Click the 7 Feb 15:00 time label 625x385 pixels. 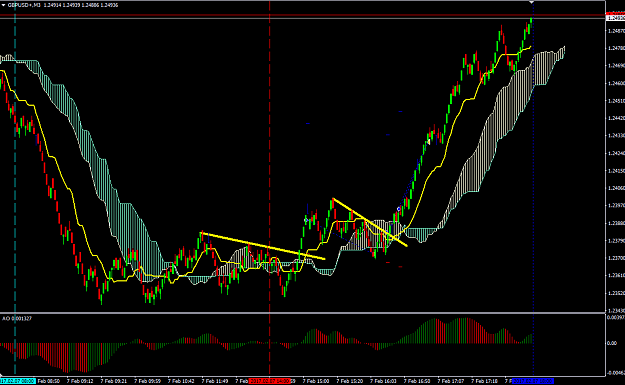tap(316, 381)
